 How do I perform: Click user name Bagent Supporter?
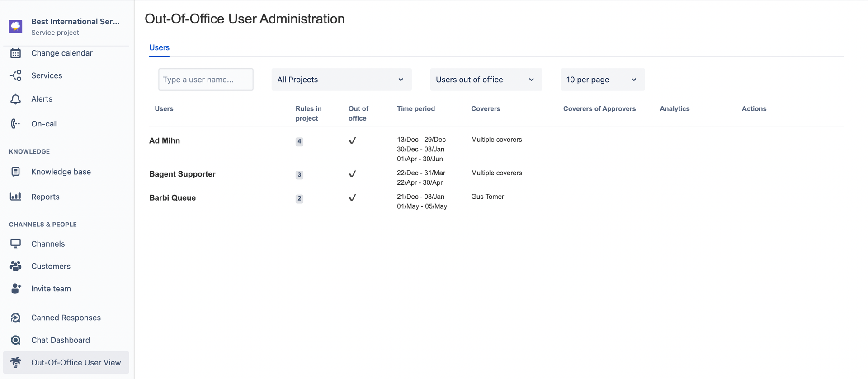(182, 174)
